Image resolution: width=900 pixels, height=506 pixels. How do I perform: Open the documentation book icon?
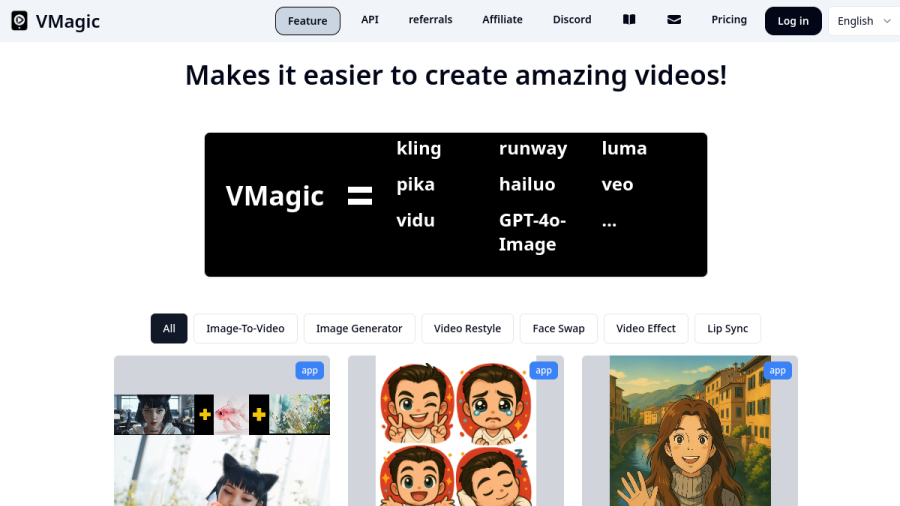point(629,20)
